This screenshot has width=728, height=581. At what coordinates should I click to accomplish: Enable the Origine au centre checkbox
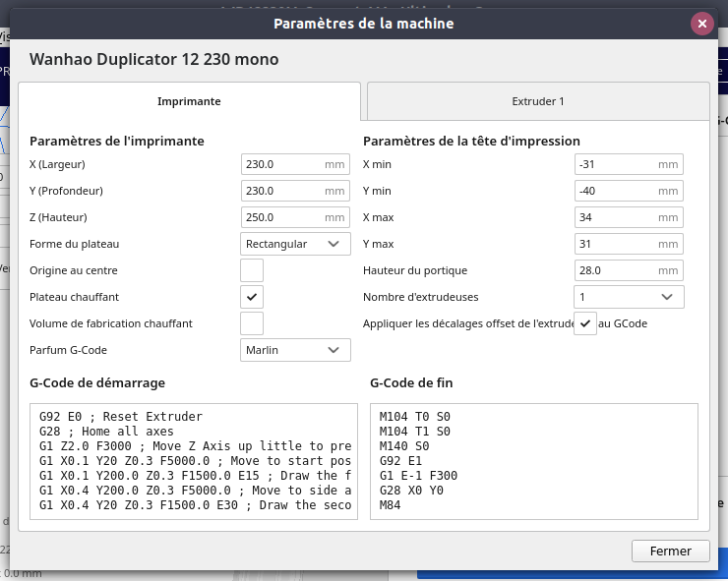[x=252, y=270]
